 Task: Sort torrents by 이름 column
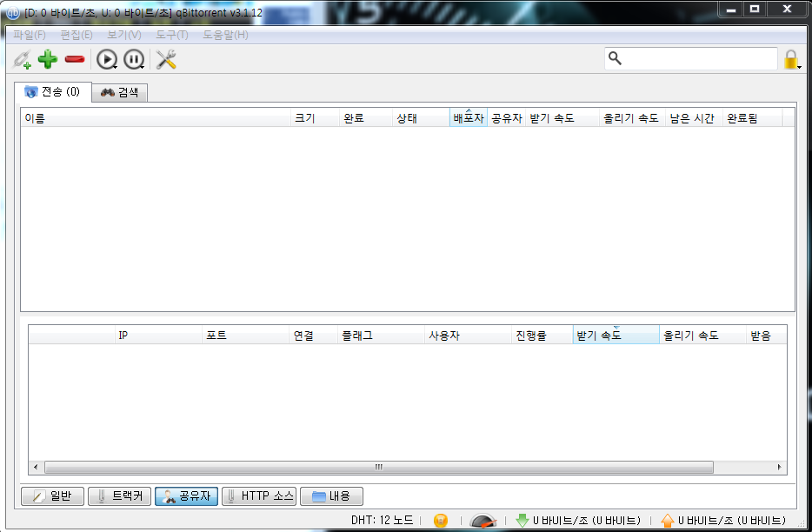click(x=156, y=118)
